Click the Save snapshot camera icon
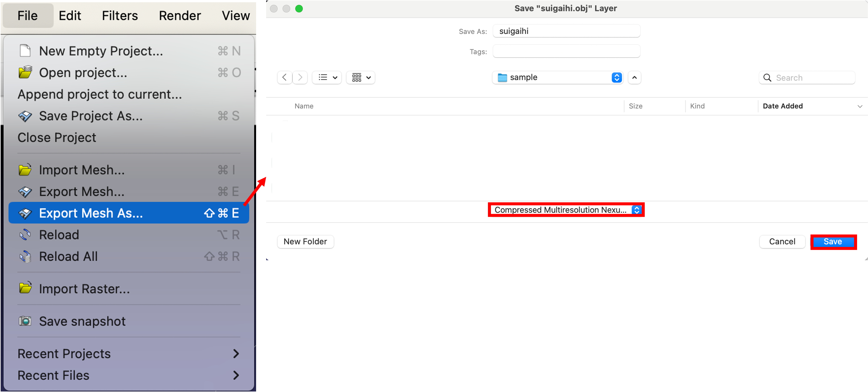The width and height of the screenshot is (868, 392). [x=25, y=321]
